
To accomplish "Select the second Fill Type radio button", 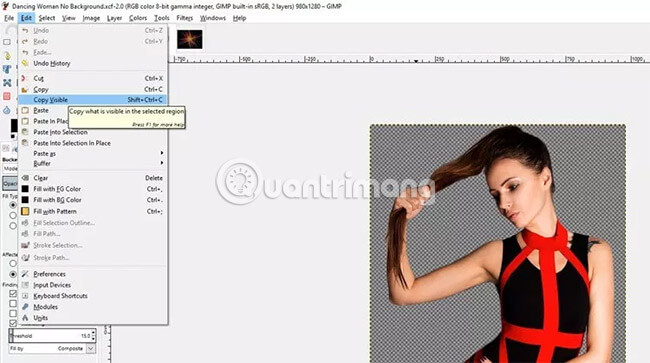I will [13, 215].
